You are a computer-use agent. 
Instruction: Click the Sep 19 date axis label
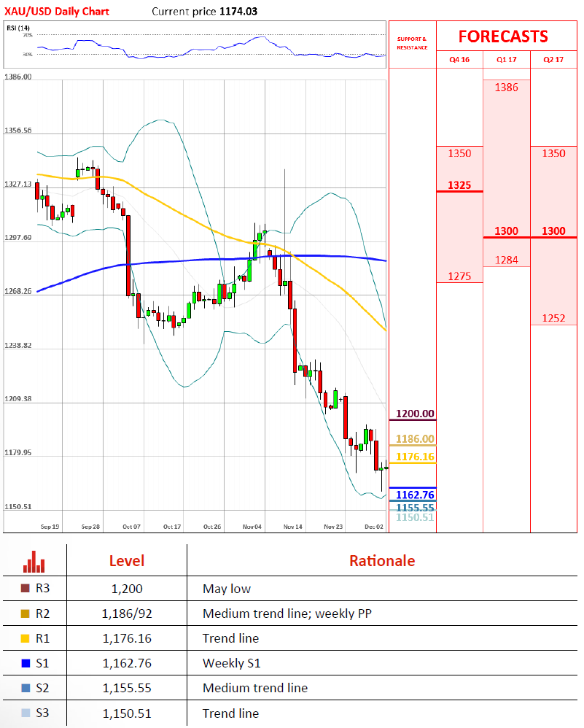coord(50,527)
